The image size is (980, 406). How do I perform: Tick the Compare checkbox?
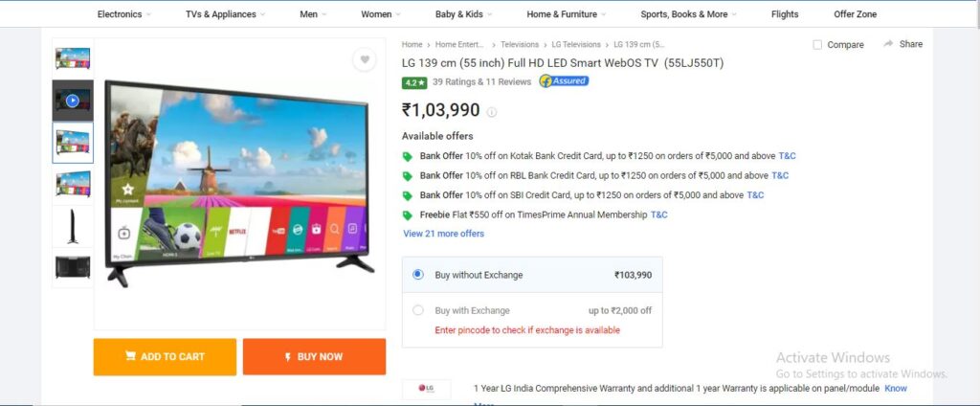pyautogui.click(x=817, y=44)
